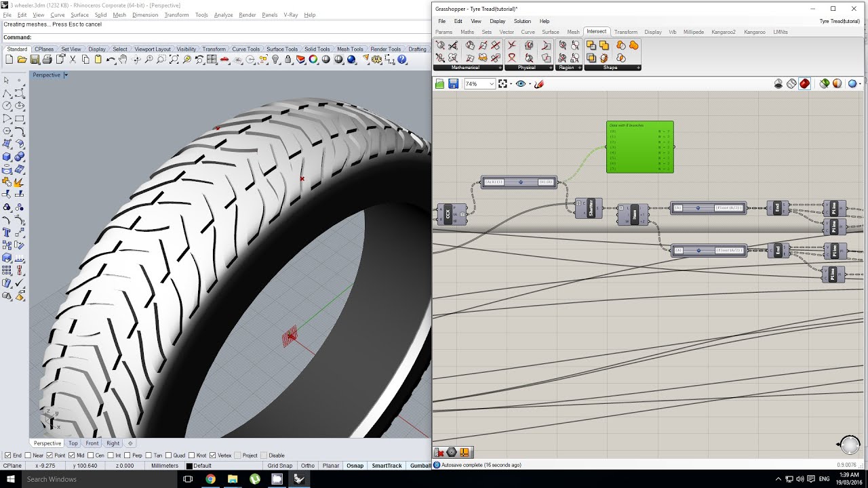Click the New file icon in Rhino
Image resolution: width=868 pixels, height=488 pixels.
tap(9, 60)
